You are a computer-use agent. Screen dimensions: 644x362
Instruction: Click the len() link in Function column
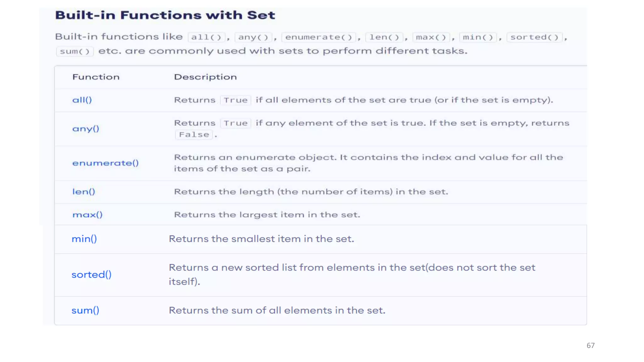(x=84, y=192)
